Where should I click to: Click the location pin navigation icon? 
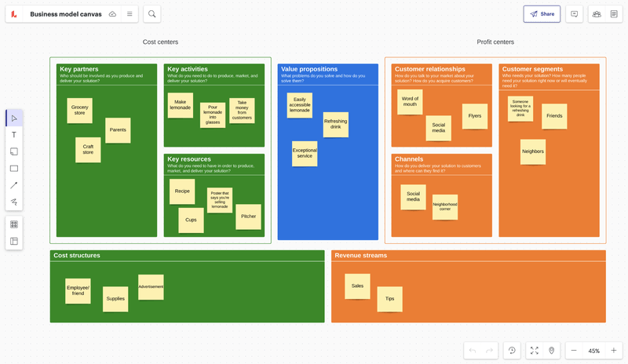pyautogui.click(x=552, y=351)
